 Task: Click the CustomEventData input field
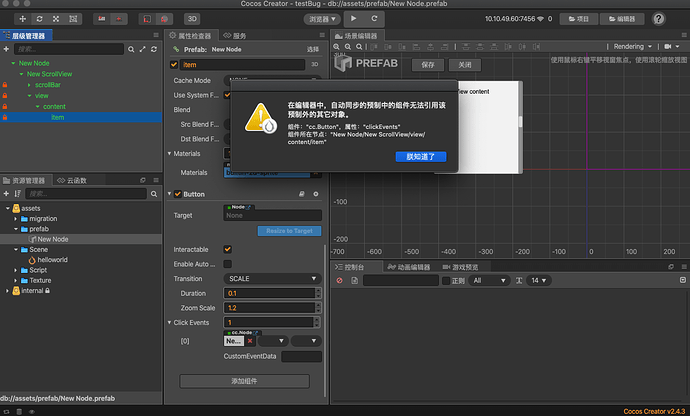point(301,356)
